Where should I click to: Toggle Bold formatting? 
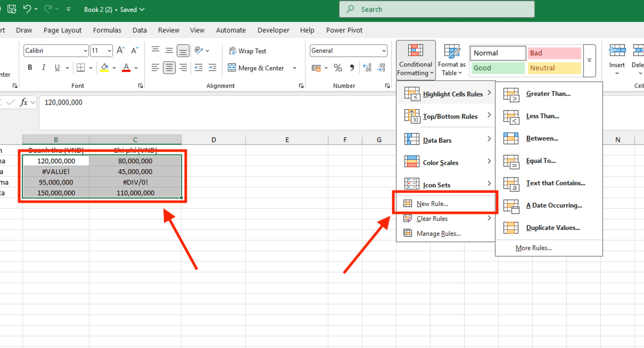30,68
